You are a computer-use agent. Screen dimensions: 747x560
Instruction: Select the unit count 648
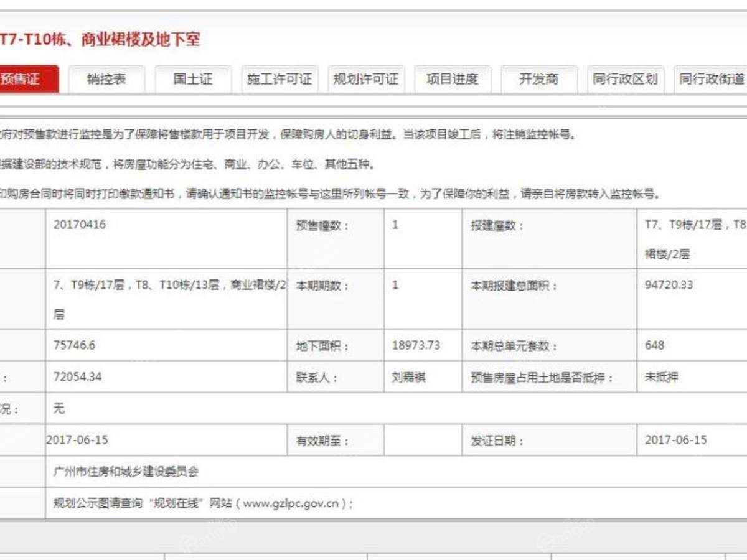(x=655, y=345)
